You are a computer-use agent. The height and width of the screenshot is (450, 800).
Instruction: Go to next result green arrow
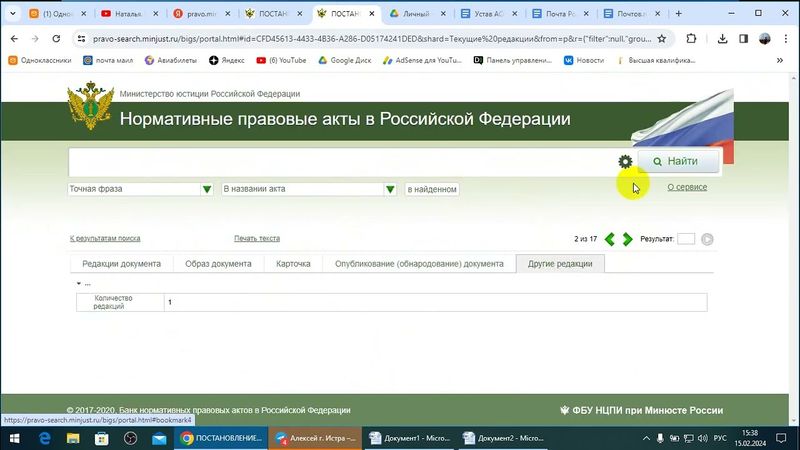point(627,239)
